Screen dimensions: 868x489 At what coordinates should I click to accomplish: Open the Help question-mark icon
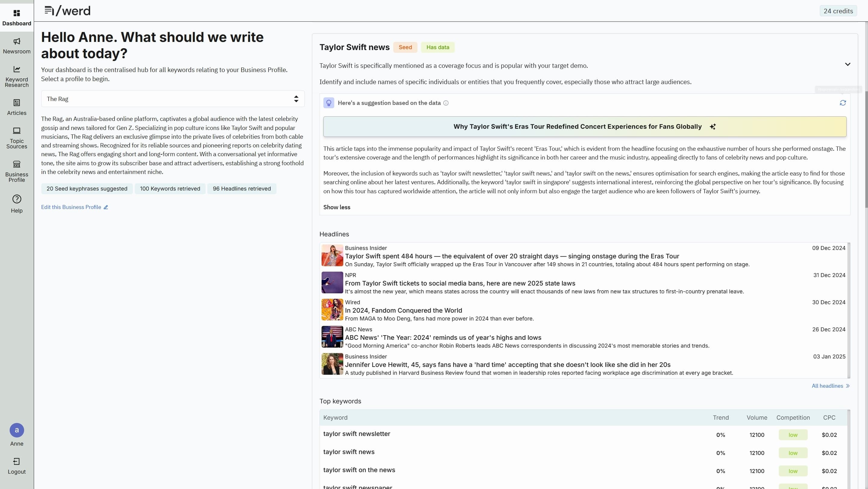17,199
